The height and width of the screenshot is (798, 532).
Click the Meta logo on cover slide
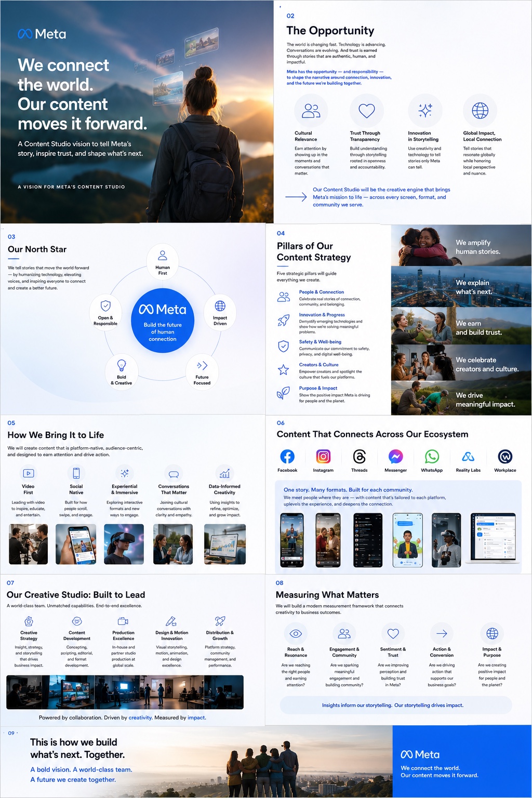point(42,34)
